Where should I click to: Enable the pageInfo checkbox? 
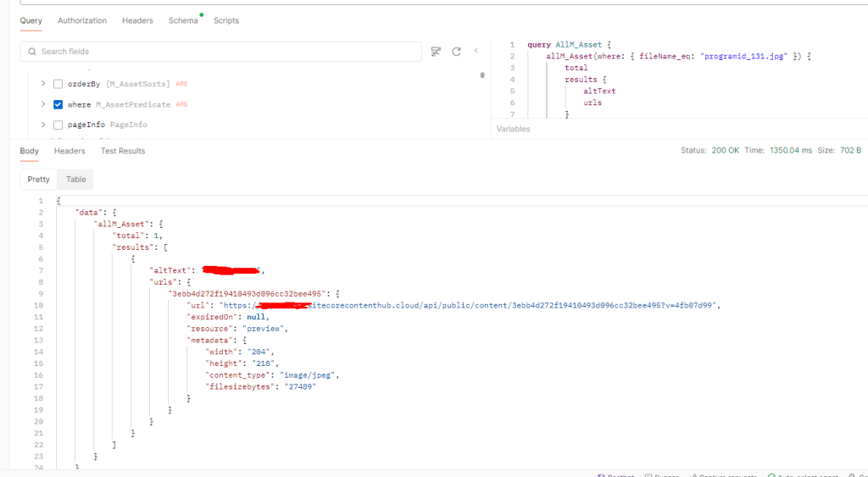tap(58, 125)
